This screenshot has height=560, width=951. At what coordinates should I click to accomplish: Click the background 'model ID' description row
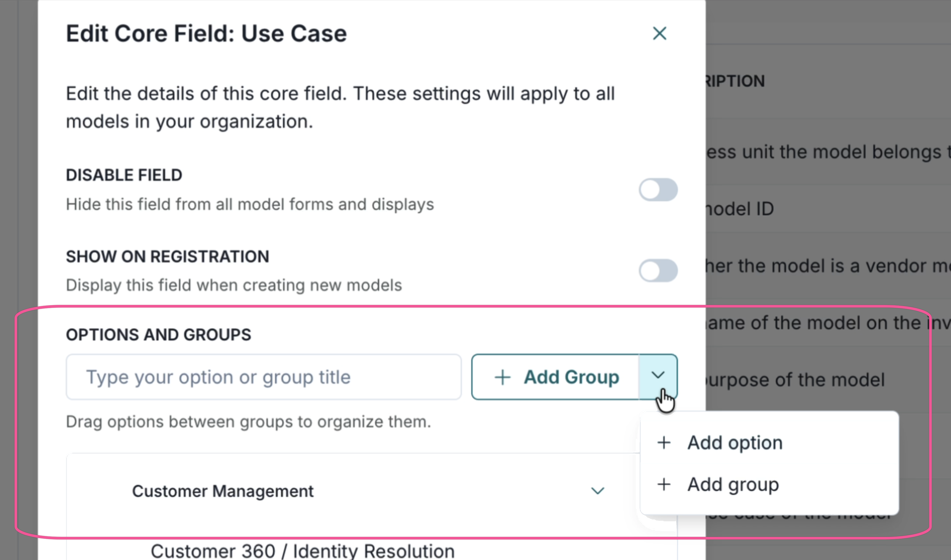click(x=740, y=209)
